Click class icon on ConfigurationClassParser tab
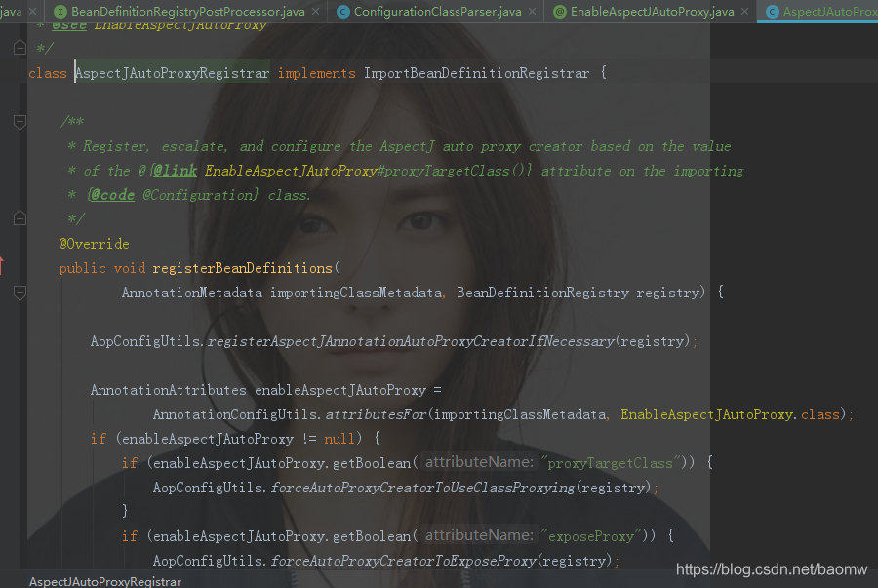The height and width of the screenshot is (588, 878). pyautogui.click(x=343, y=11)
